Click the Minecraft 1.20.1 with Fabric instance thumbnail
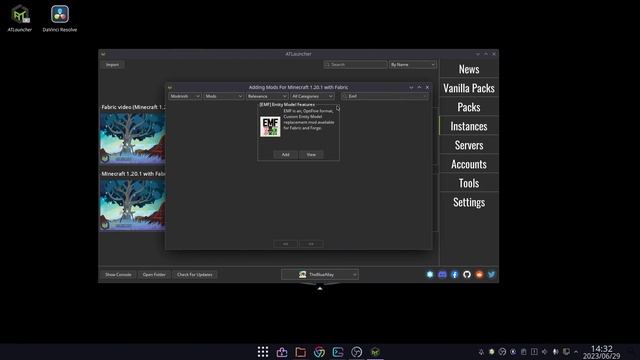640x360 pixels. click(x=133, y=205)
